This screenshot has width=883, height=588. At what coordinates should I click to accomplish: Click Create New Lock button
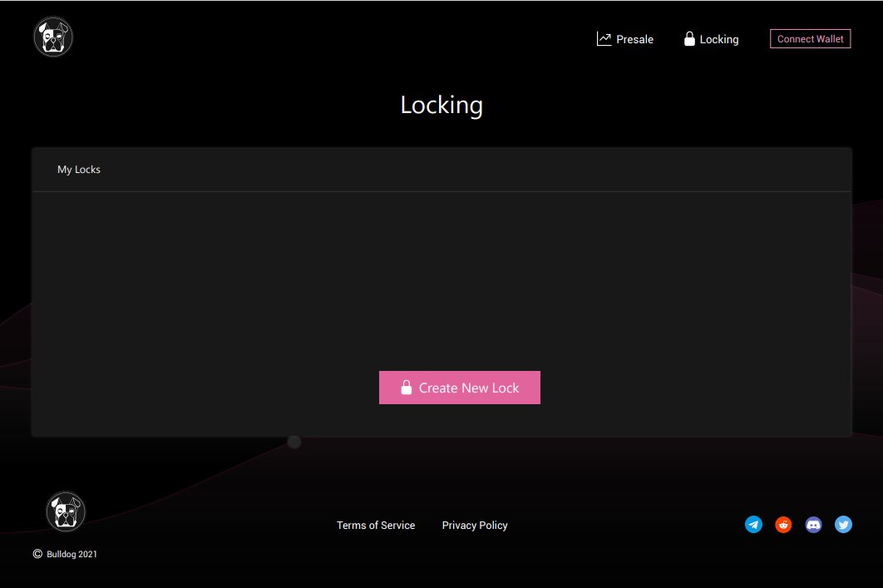tap(460, 388)
